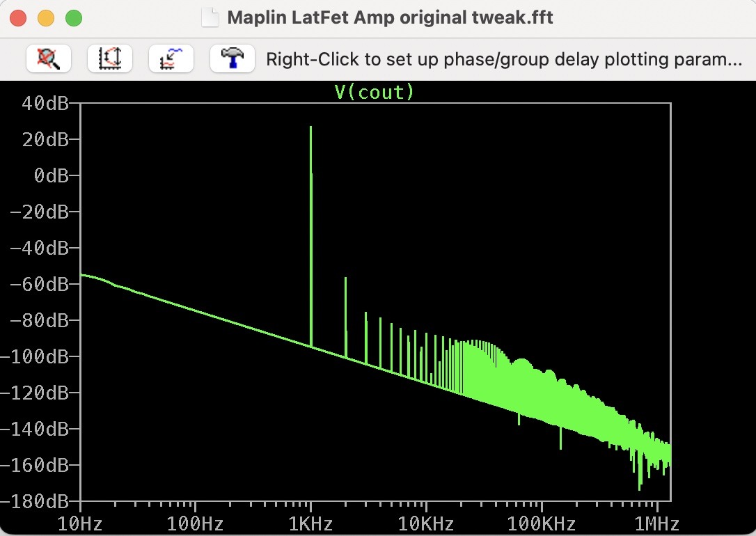Click the fundamental peak at 1KHz
The image size is (756, 536).
pos(311,236)
